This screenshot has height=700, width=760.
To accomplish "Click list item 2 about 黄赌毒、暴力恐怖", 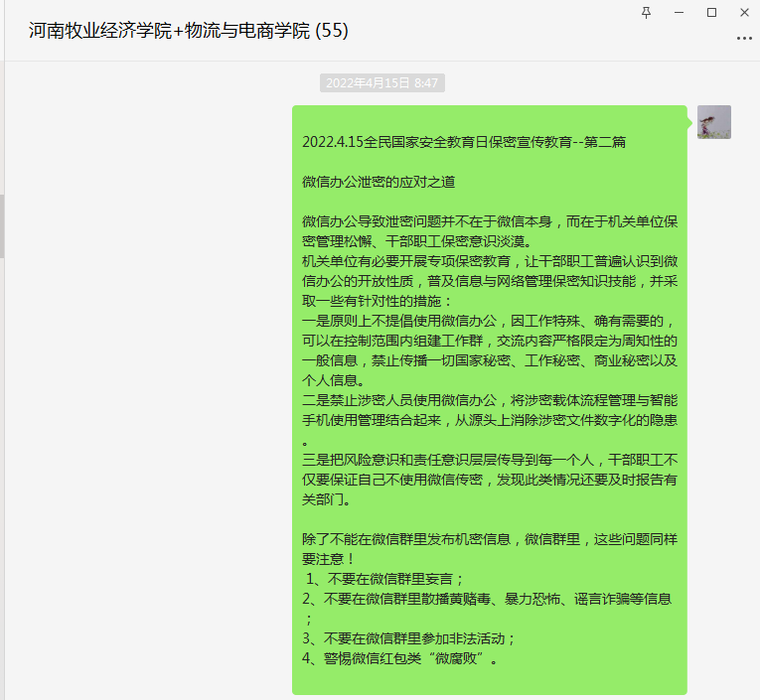I will pyautogui.click(x=487, y=599).
